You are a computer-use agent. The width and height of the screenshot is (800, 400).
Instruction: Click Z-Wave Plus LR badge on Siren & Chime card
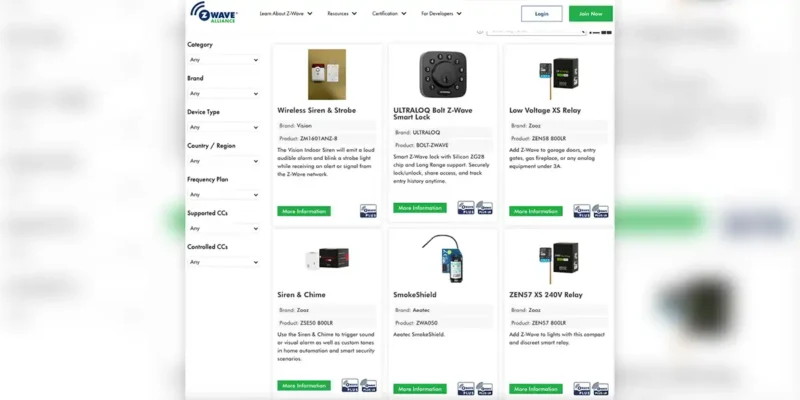(x=368, y=385)
